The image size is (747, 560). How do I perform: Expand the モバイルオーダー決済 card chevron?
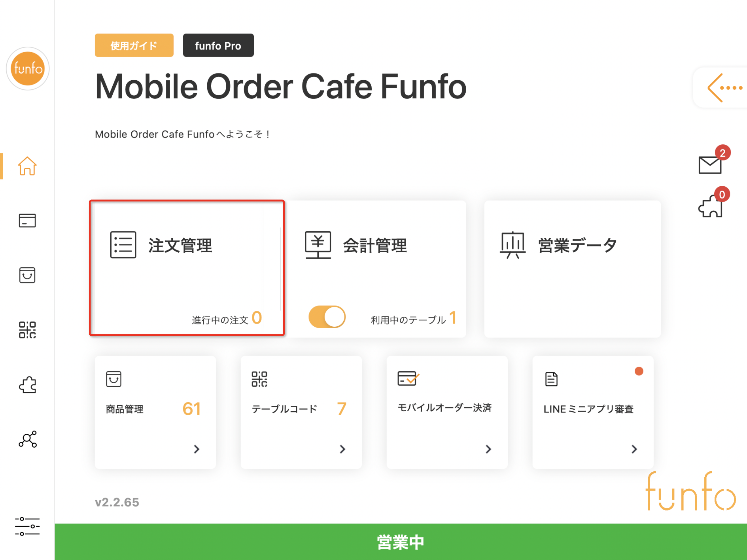point(488,449)
